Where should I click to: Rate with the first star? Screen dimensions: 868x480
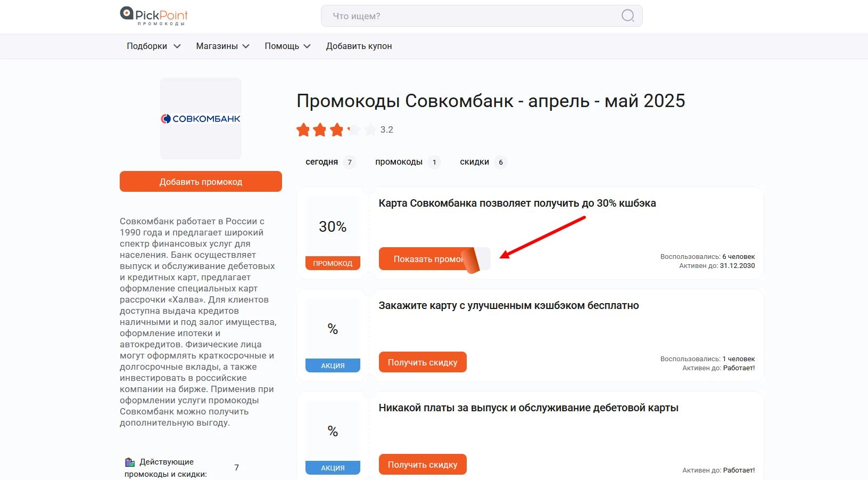click(x=303, y=129)
